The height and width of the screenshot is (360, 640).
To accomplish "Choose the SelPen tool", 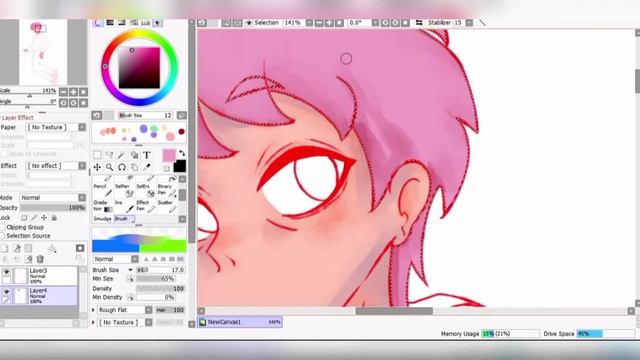I will point(124,190).
